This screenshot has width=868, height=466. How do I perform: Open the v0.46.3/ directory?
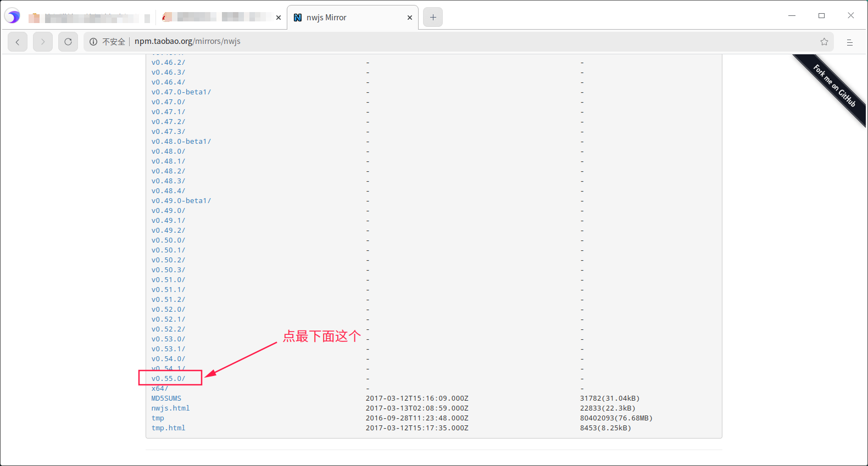(x=168, y=72)
